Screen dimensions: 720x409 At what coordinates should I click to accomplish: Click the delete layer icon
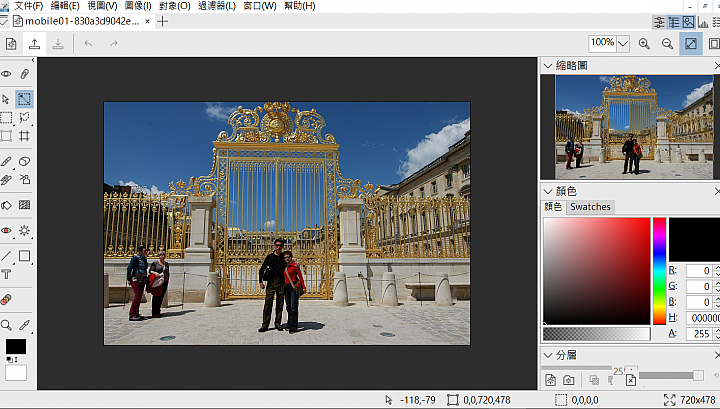631,380
